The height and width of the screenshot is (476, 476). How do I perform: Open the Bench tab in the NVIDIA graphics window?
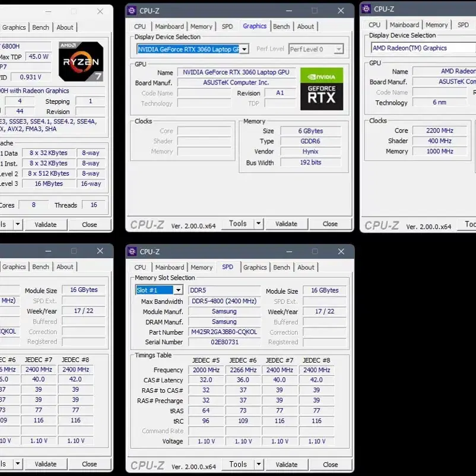click(281, 26)
